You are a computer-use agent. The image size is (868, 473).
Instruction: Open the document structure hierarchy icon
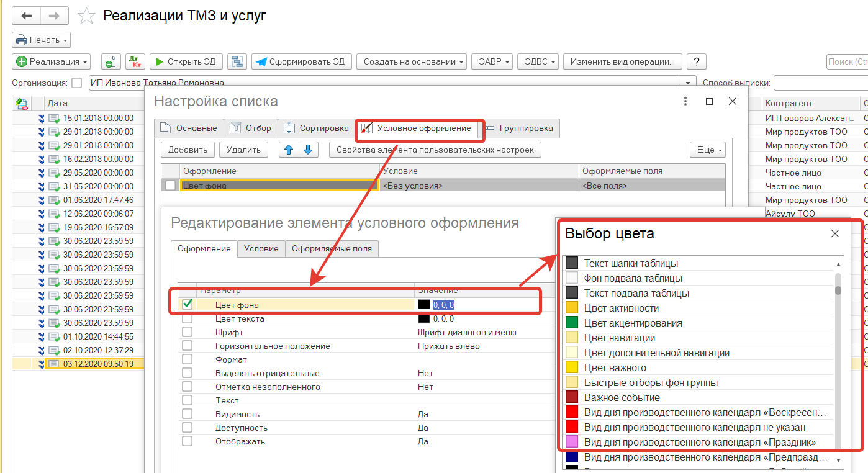237,61
